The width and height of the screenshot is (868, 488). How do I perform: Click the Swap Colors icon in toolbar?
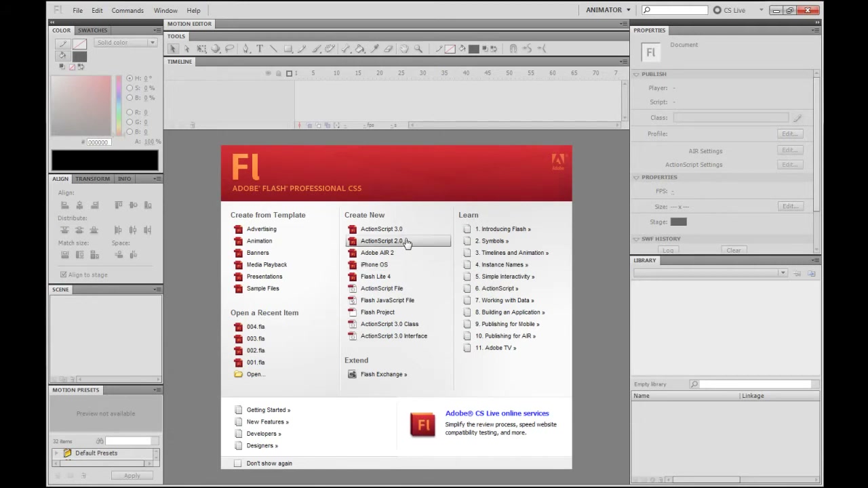[x=494, y=49]
